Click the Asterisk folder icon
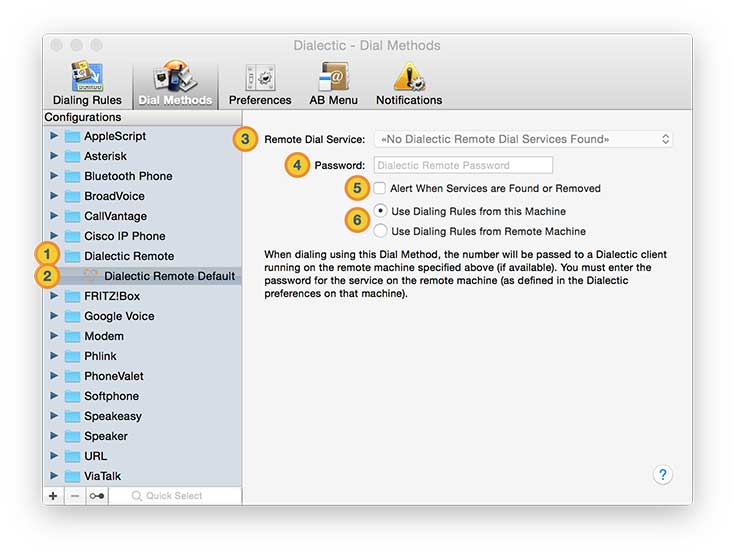 point(72,156)
